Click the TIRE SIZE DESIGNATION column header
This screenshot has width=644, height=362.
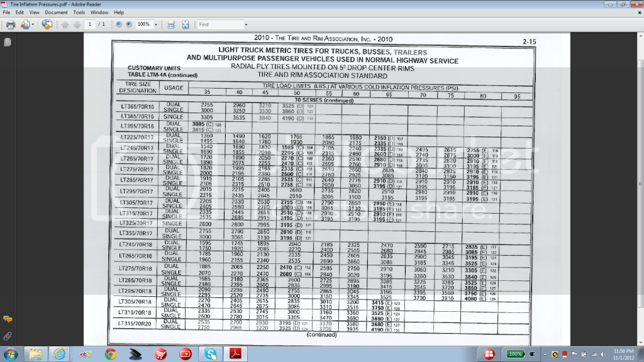(x=138, y=87)
